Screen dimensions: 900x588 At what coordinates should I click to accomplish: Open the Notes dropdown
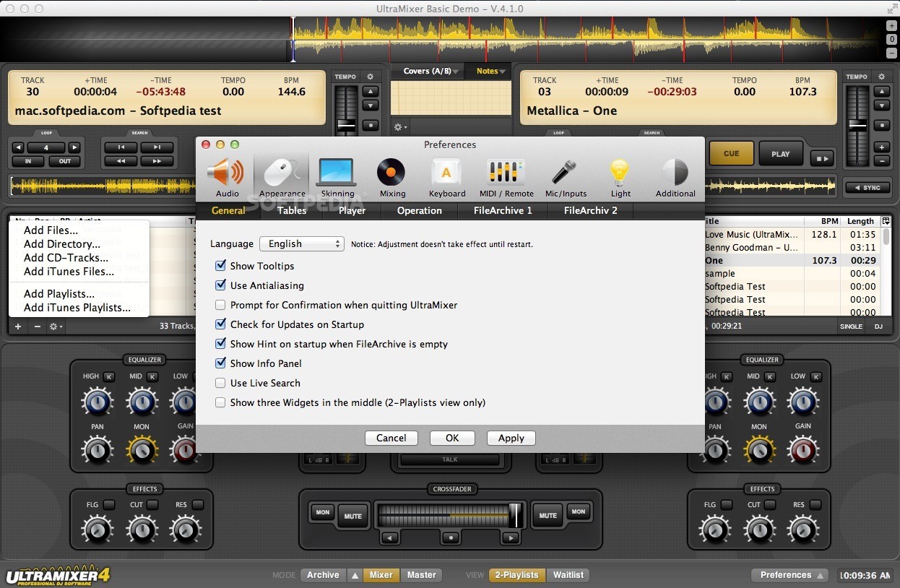[490, 71]
